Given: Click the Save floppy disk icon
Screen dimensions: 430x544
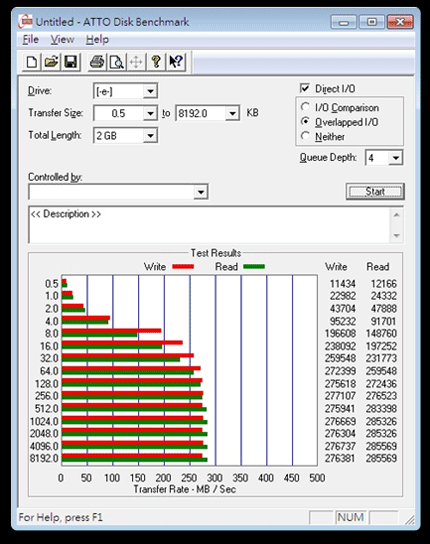Looking at the screenshot, I should (71, 62).
